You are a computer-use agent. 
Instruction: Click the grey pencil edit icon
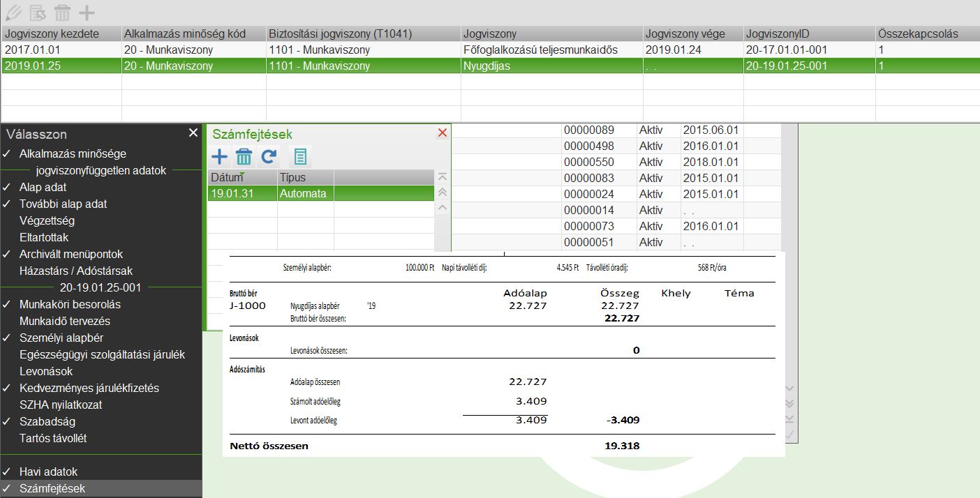pos(13,13)
